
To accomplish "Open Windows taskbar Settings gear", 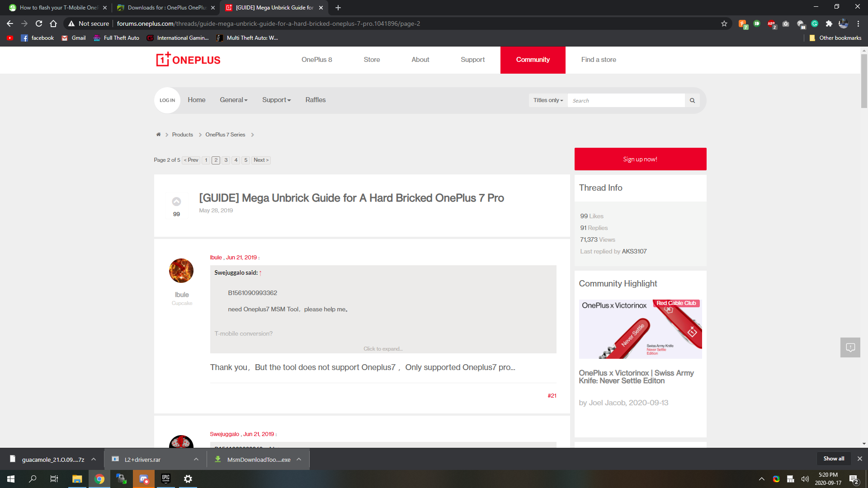I will click(188, 479).
